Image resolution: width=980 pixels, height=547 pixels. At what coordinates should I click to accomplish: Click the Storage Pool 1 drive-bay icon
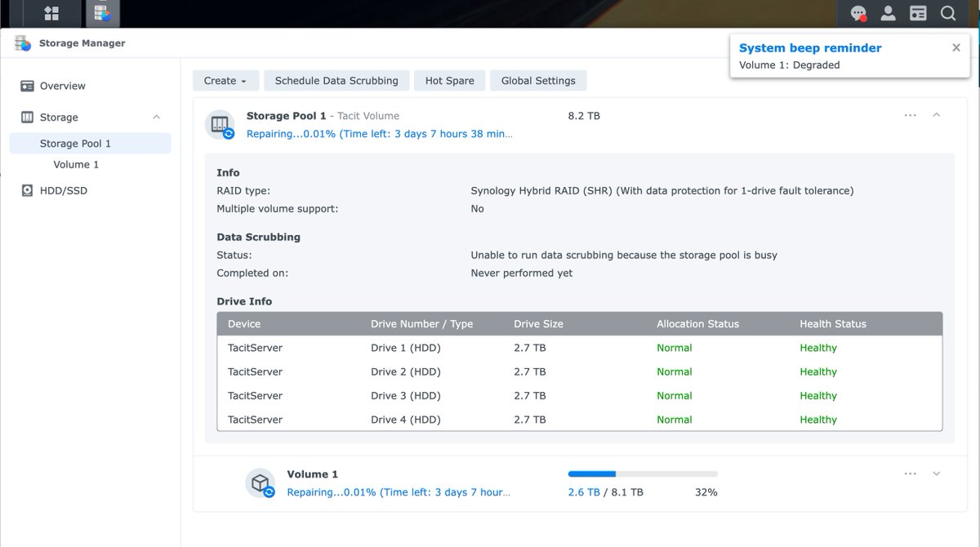[x=220, y=124]
